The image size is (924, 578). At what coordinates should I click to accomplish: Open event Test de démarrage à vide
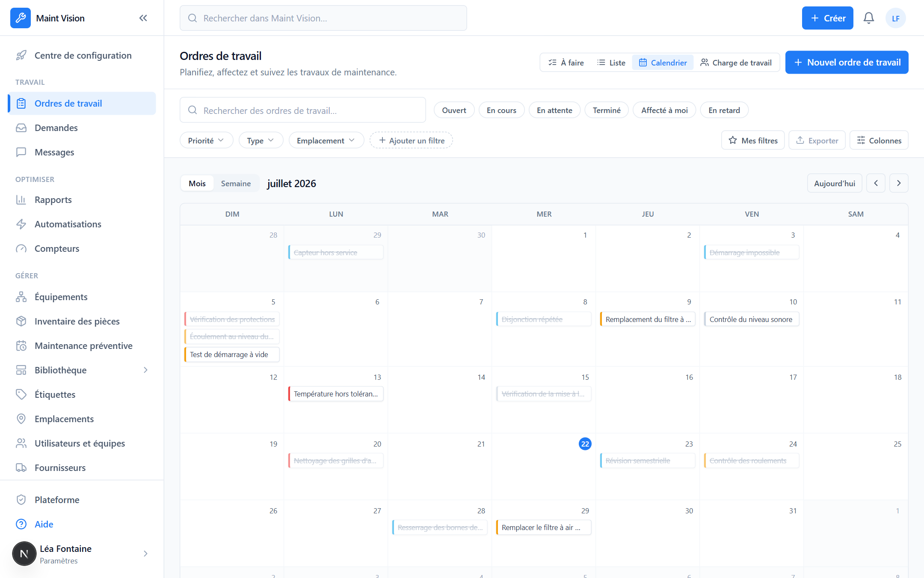click(232, 355)
